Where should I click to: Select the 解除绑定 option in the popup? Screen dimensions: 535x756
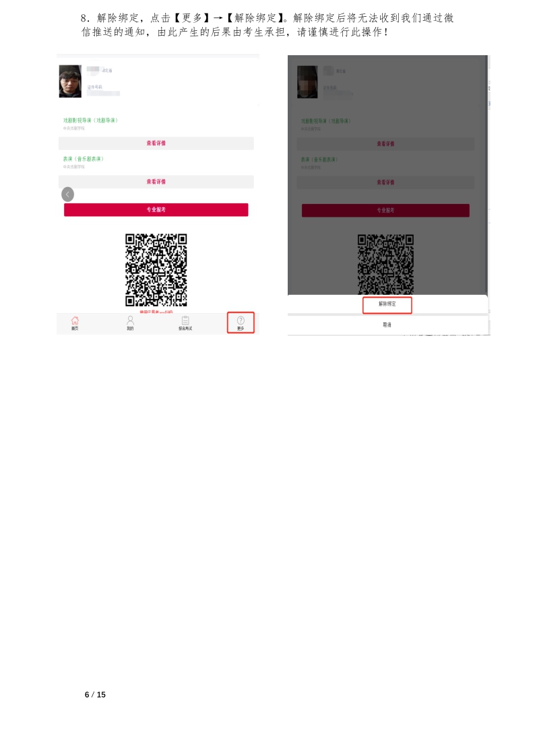pos(387,304)
